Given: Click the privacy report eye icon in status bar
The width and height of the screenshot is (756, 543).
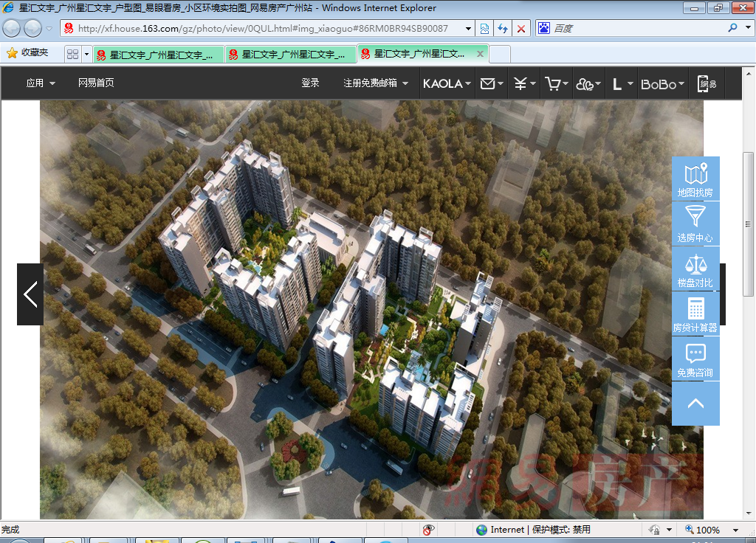Looking at the screenshot, I should tap(428, 530).
